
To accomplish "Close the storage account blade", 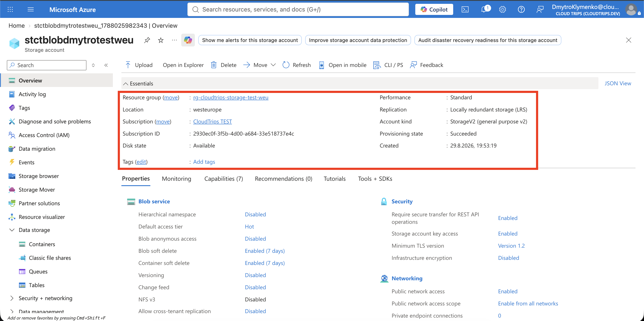I will click(x=628, y=40).
